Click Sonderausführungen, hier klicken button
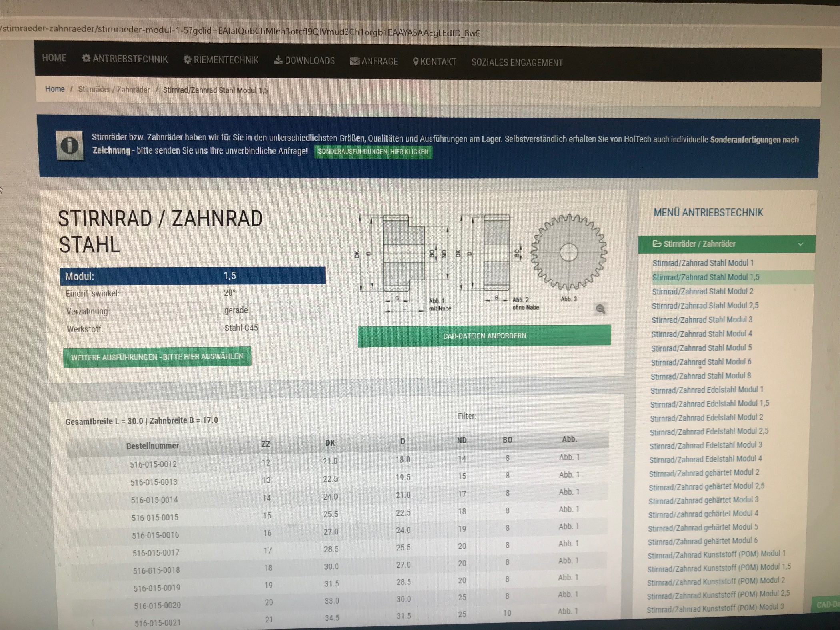Viewport: 840px width, 630px height. click(373, 152)
